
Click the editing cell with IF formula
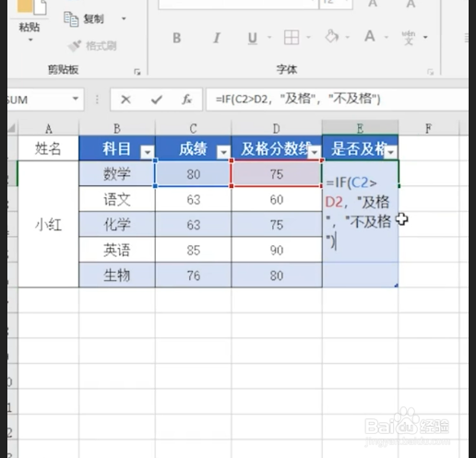[x=360, y=211]
